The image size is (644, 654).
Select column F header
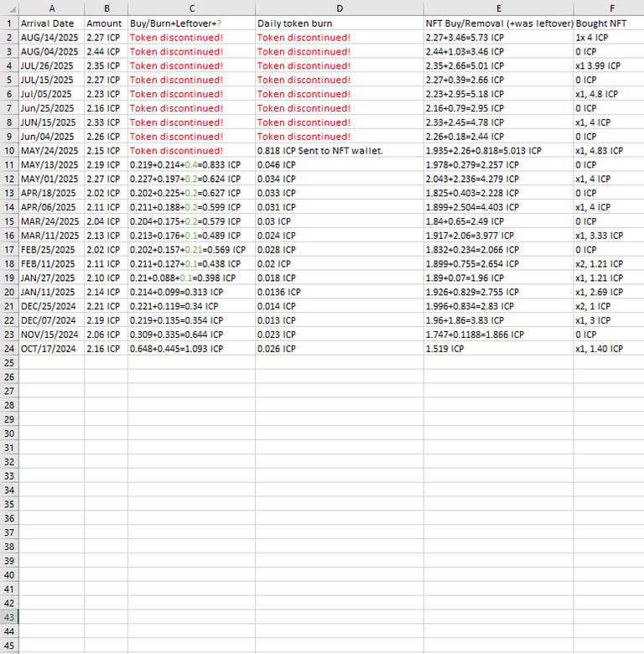[x=609, y=8]
